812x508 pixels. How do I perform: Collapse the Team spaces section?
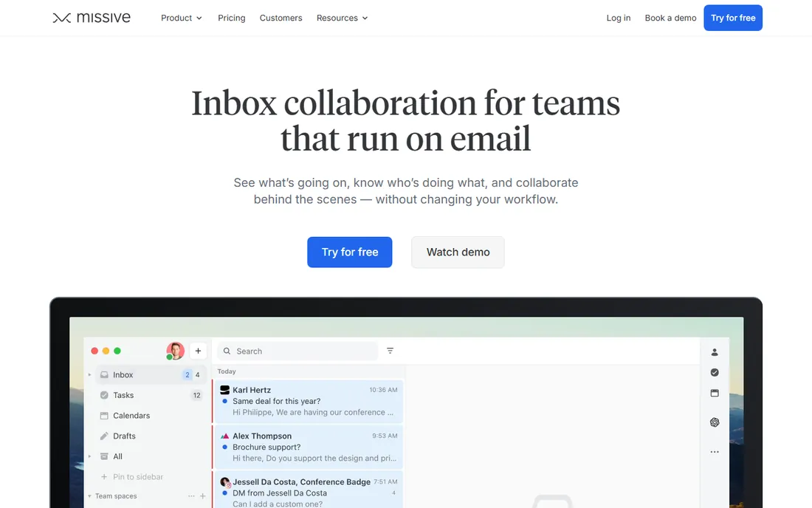pos(89,496)
